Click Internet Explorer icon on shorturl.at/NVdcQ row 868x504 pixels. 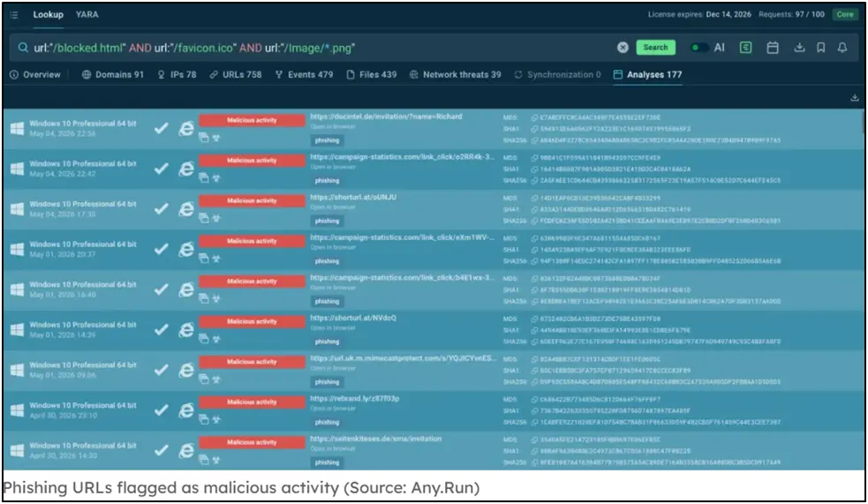click(x=186, y=330)
